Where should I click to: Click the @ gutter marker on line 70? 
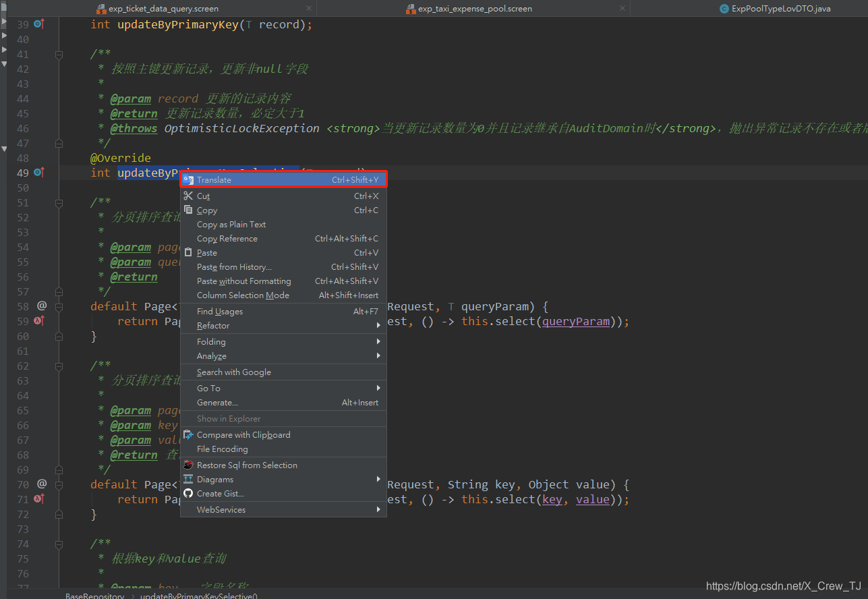click(42, 484)
